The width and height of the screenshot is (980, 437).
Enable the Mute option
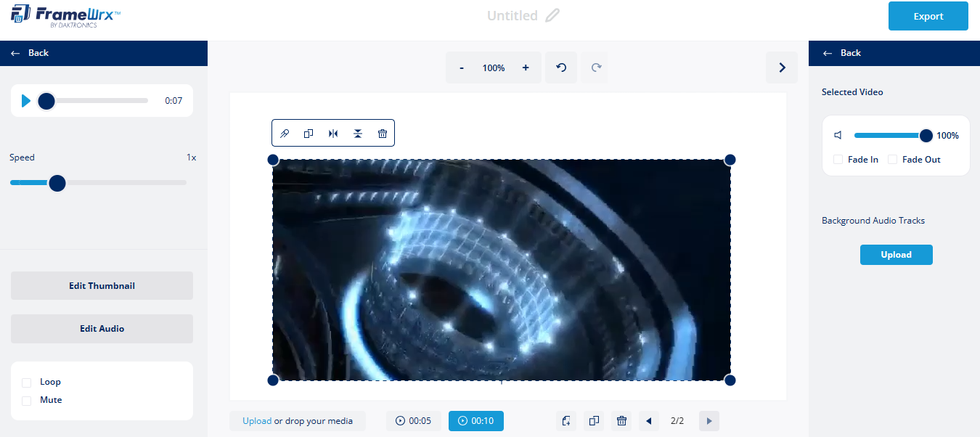click(x=26, y=399)
